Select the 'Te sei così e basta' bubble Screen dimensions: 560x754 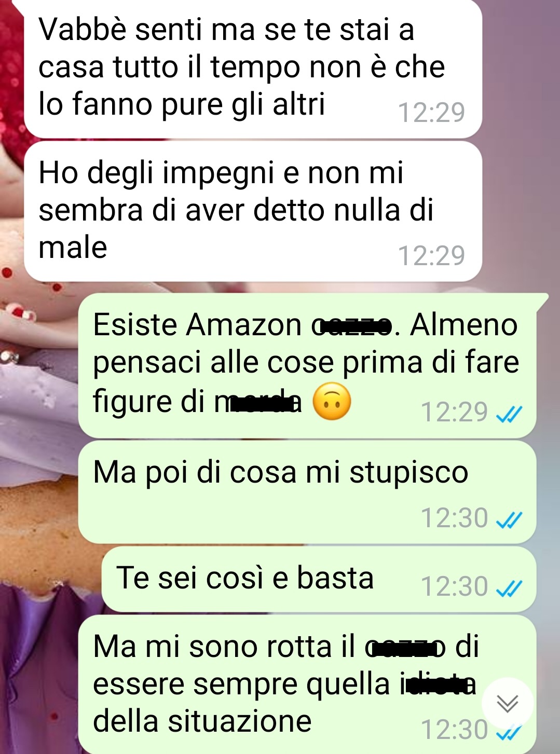click(319, 579)
